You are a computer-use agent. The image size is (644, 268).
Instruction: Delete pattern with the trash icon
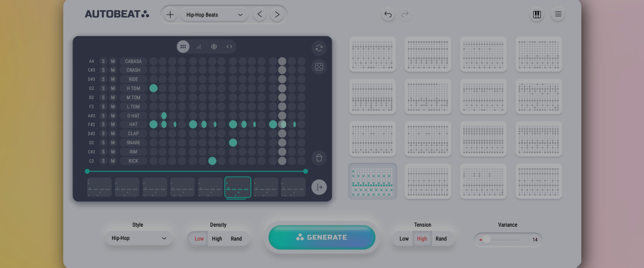coord(319,158)
